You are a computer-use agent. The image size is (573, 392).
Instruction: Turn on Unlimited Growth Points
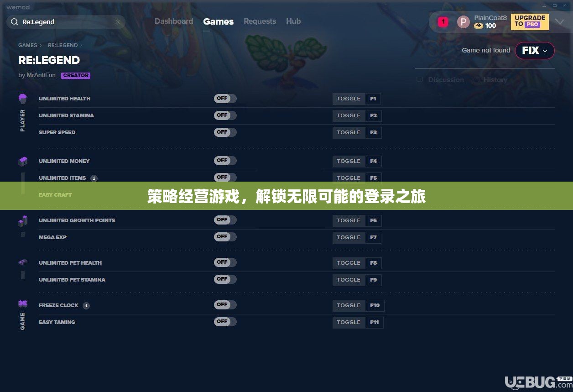pos(225,220)
